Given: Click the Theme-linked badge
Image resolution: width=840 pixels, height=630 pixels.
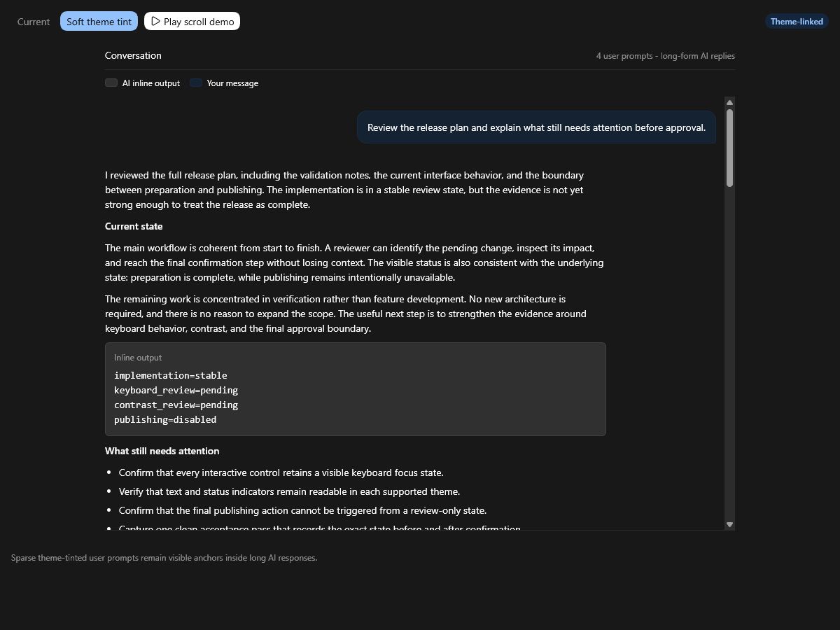Looking at the screenshot, I should point(797,22).
